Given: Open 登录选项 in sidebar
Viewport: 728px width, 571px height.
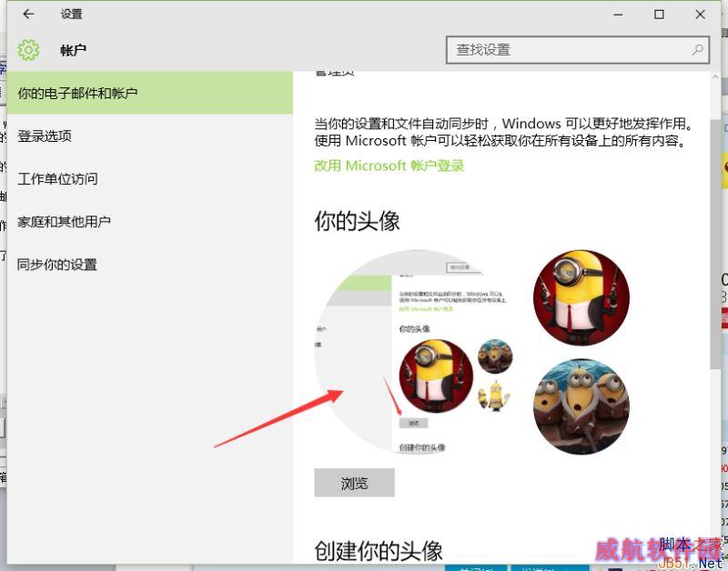Looking at the screenshot, I should coord(150,135).
